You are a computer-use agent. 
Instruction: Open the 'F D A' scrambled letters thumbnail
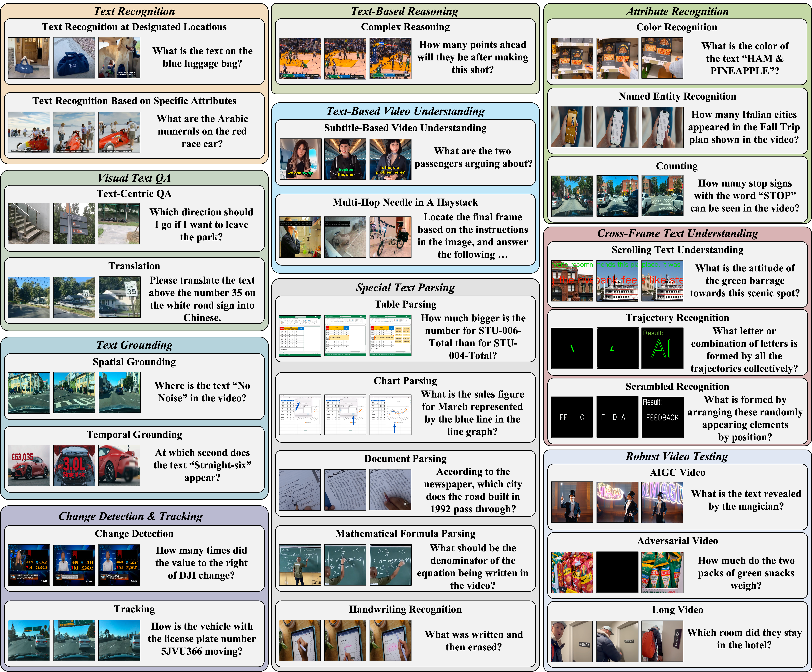[618, 417]
